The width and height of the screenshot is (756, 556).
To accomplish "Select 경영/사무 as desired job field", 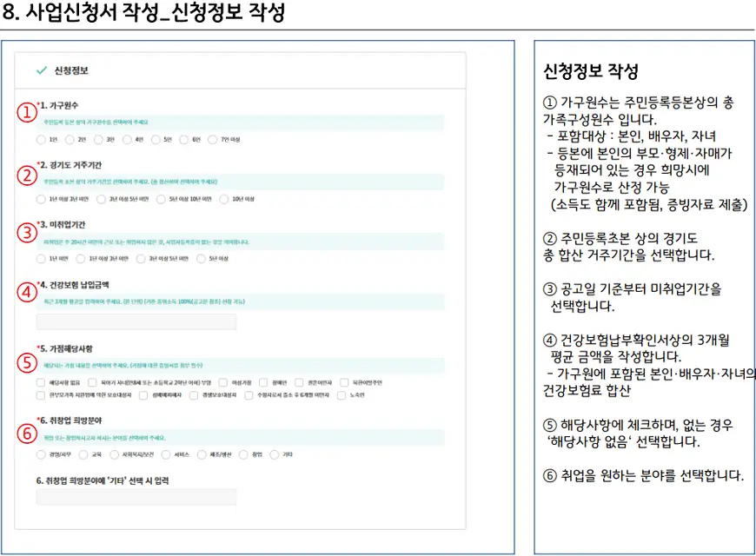I will point(41,454).
